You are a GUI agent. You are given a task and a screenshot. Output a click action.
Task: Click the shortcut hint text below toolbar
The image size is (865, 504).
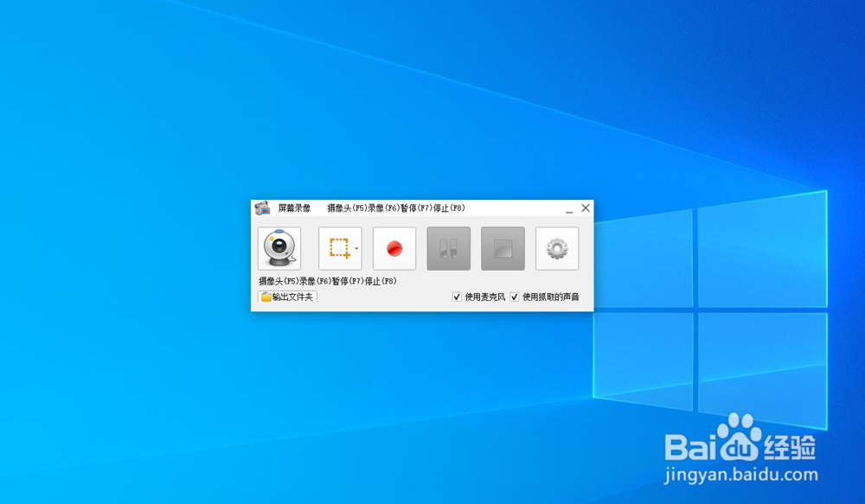point(328,281)
